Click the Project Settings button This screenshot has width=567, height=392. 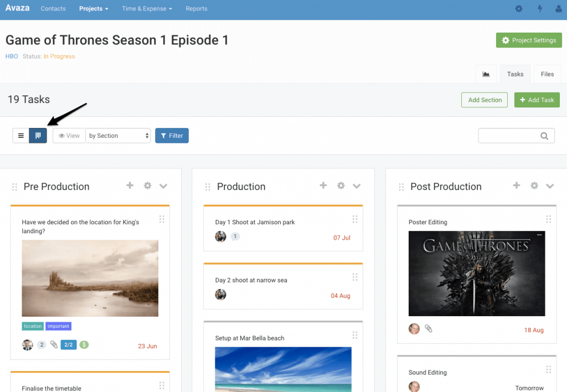click(529, 40)
